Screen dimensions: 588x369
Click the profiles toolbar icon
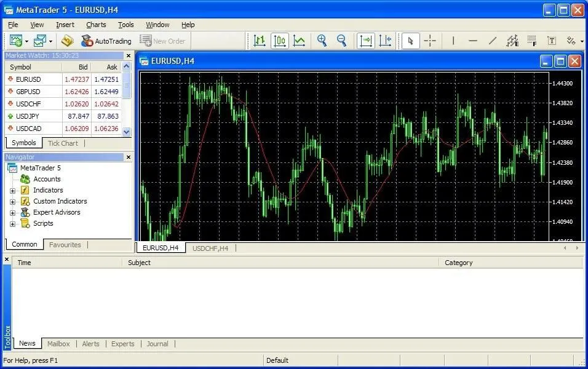click(x=40, y=41)
